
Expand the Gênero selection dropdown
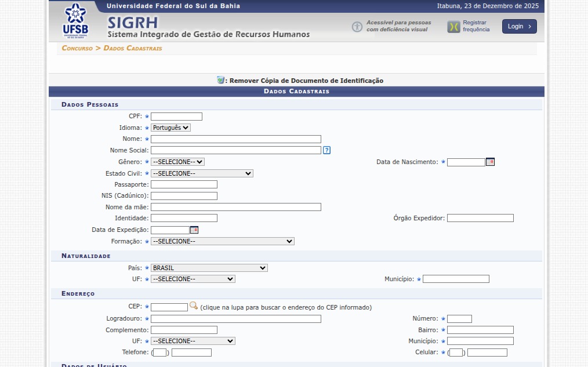click(177, 162)
